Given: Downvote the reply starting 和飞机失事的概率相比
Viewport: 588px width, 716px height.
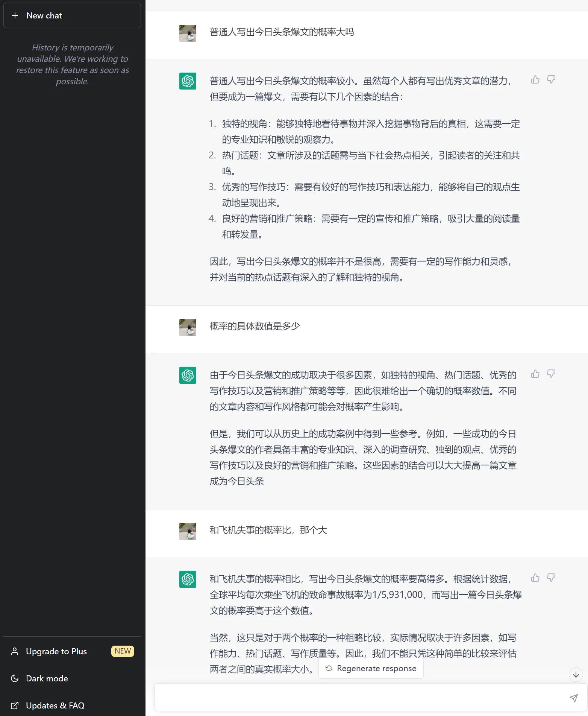Looking at the screenshot, I should pos(551,578).
